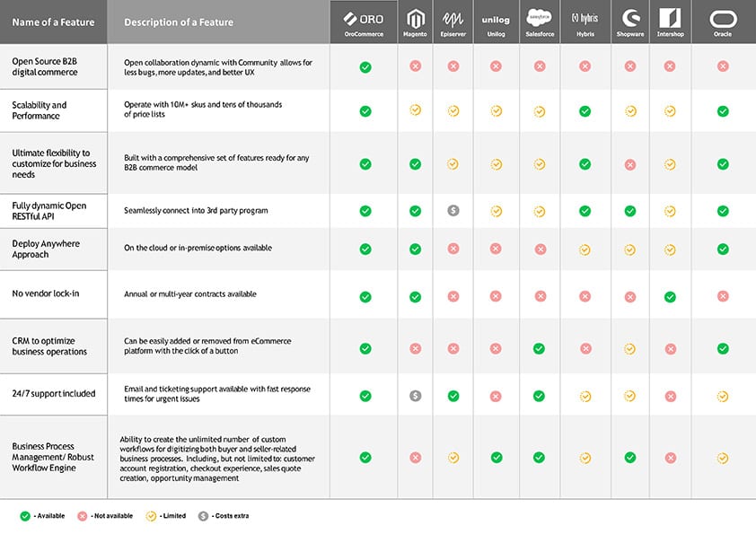Click the Episerver logo column header
This screenshot has height=534, width=756.
(x=453, y=19)
